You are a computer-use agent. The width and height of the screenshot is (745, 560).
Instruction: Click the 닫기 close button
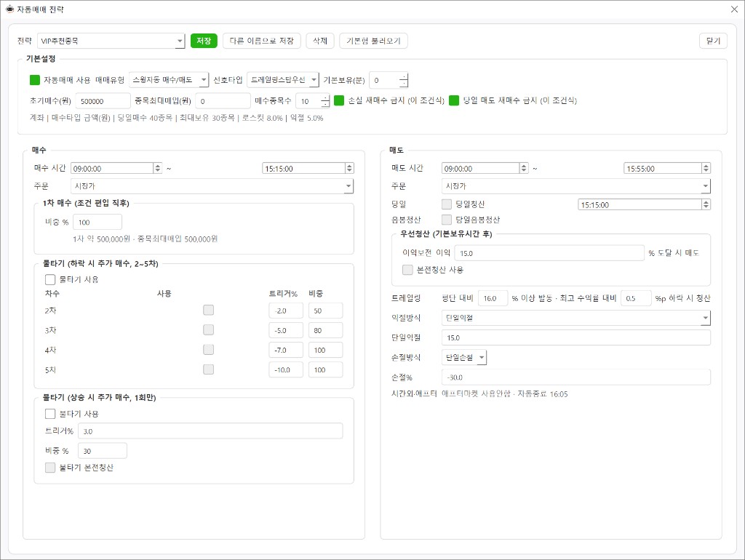click(x=713, y=41)
